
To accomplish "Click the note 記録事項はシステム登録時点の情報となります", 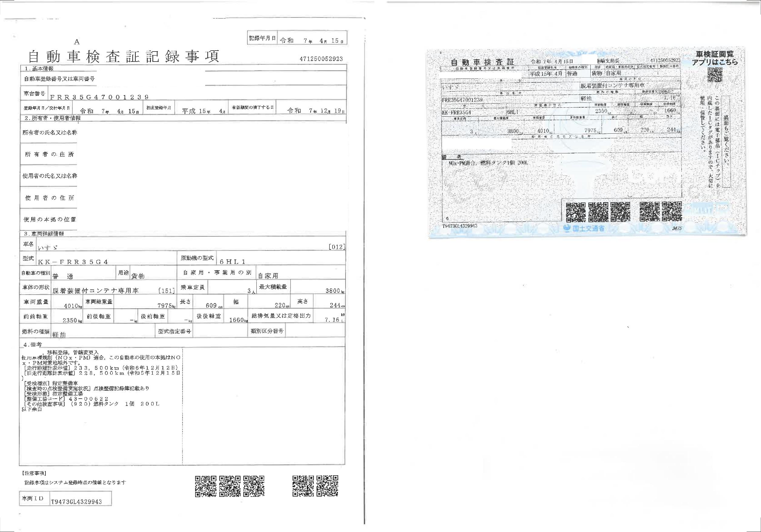I will click(x=75, y=483).
